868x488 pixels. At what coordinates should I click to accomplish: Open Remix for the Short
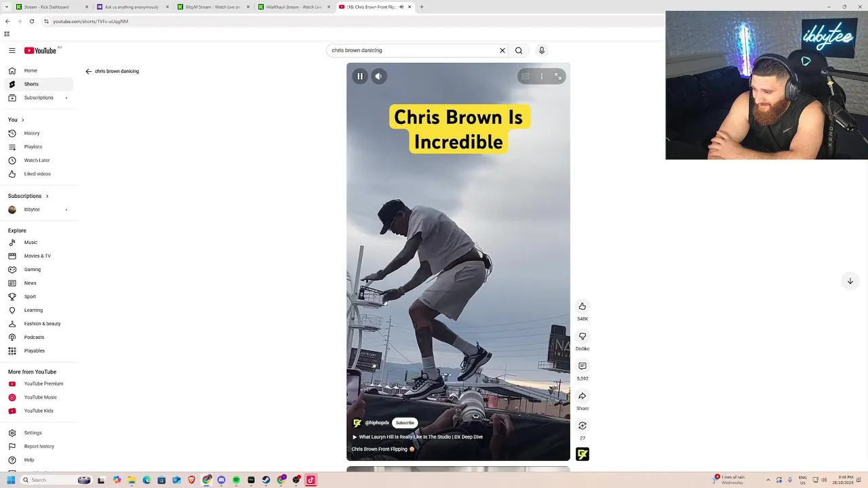click(x=583, y=426)
